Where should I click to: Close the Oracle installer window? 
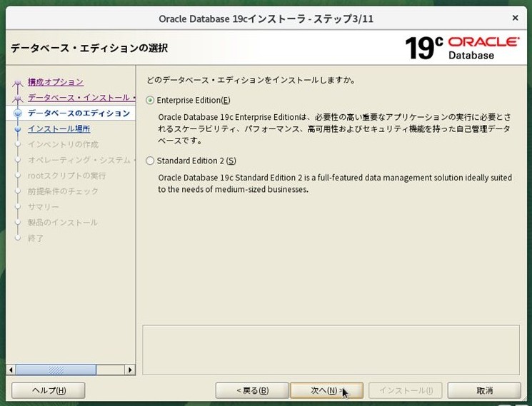(515, 18)
